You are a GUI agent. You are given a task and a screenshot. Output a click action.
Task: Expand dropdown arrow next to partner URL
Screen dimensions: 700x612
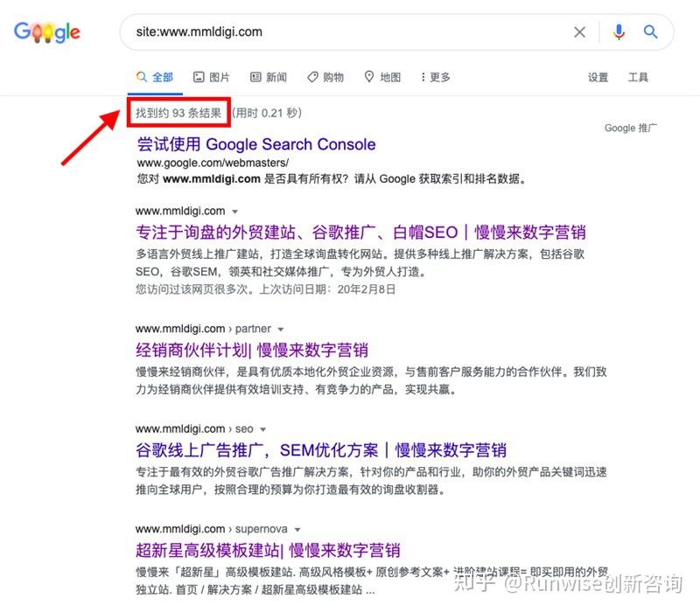point(281,330)
